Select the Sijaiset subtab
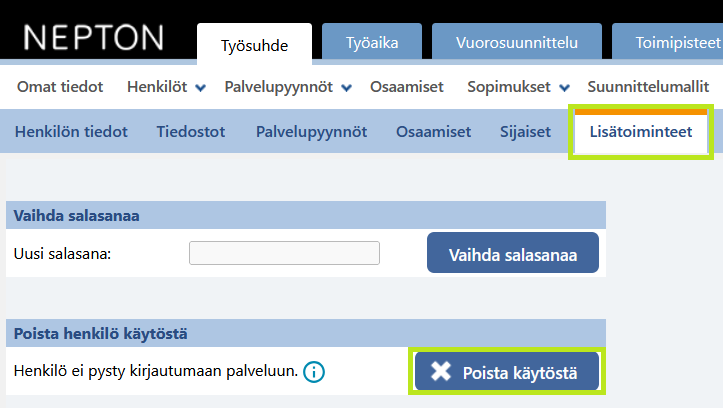Screen dimensions: 723x408 (525, 132)
